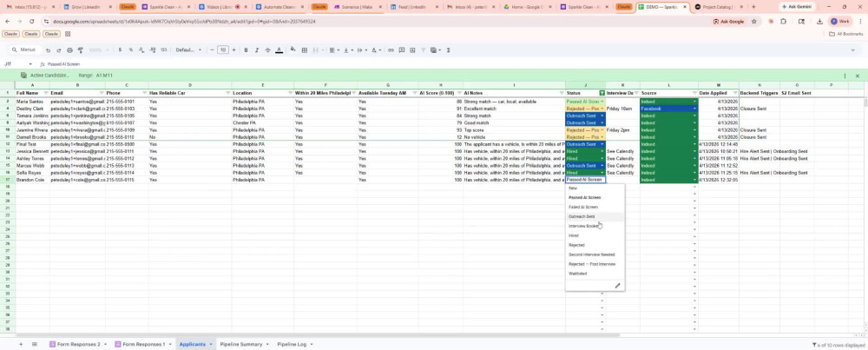Open the Status column filter button
Viewport: 868px width, 350px height.
(602, 93)
